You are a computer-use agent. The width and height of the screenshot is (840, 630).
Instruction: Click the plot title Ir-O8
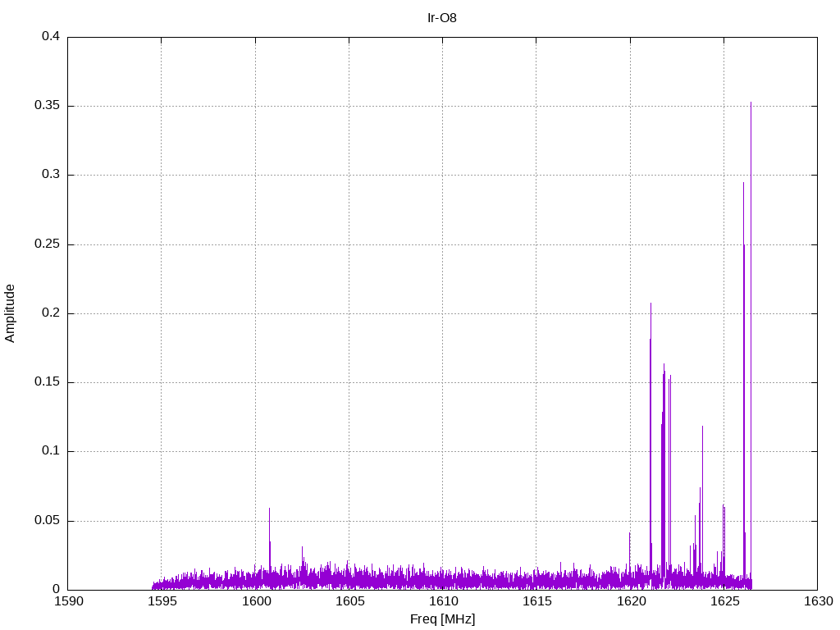tap(442, 18)
